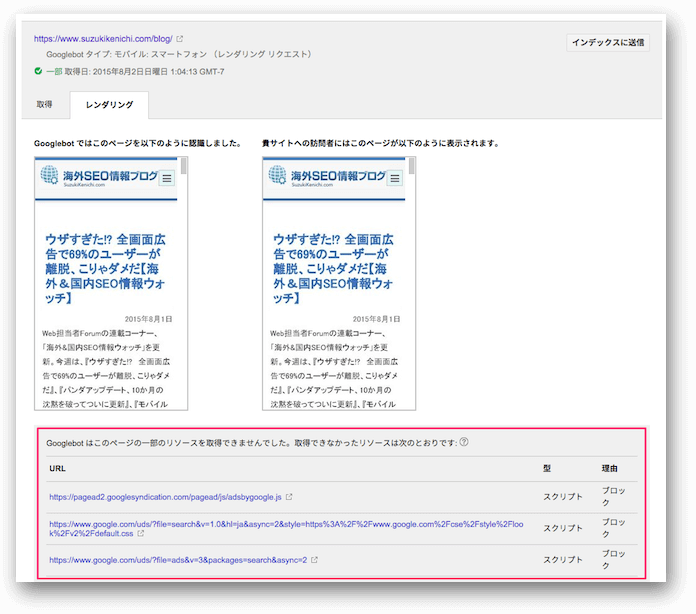
Task: Click article headline in Googlebot preview
Action: [x=106, y=269]
